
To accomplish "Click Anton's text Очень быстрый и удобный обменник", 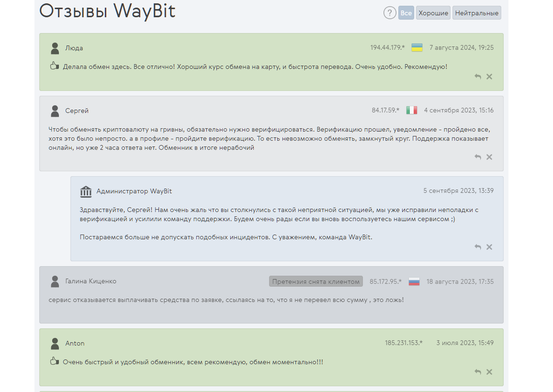I will (193, 362).
